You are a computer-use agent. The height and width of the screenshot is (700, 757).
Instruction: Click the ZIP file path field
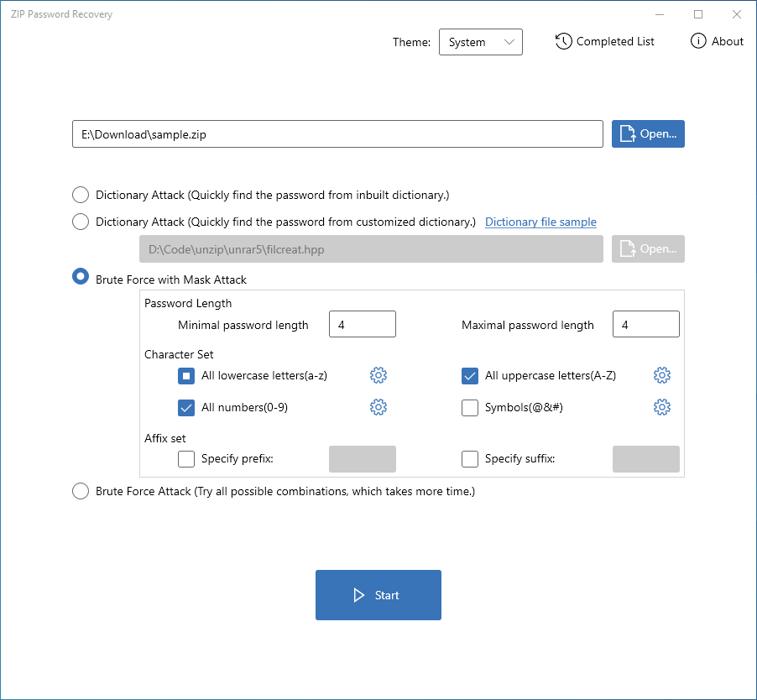tap(337, 134)
